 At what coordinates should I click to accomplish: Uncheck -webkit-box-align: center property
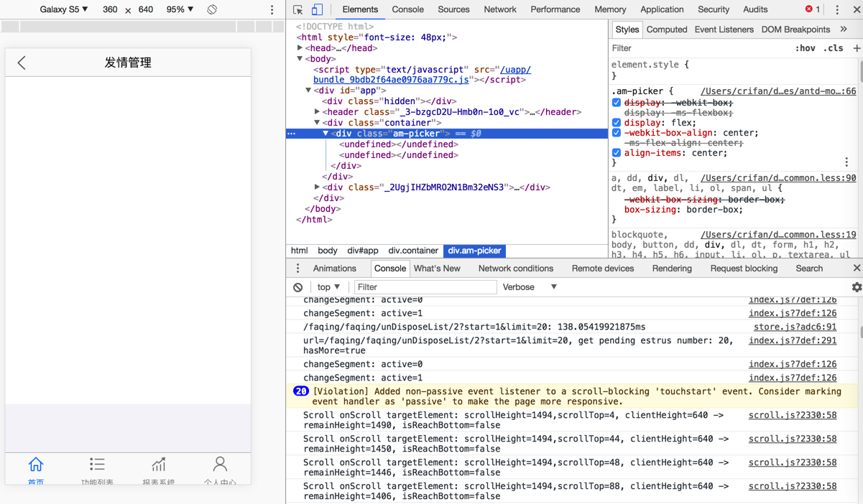[x=617, y=133]
